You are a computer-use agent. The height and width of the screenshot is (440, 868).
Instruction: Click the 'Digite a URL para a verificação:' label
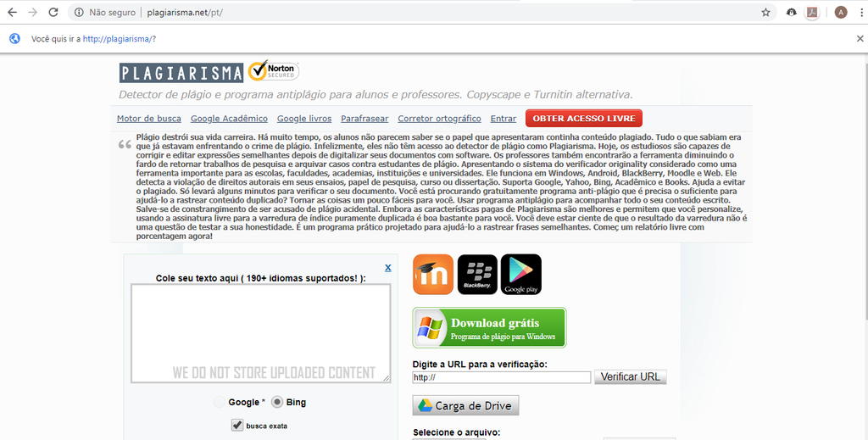[480, 365]
